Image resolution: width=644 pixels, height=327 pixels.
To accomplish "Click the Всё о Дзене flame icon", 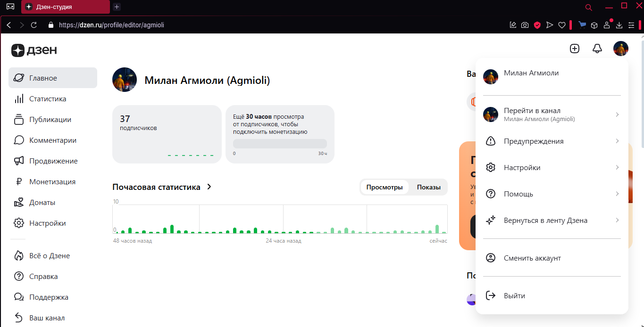I will 19,256.
